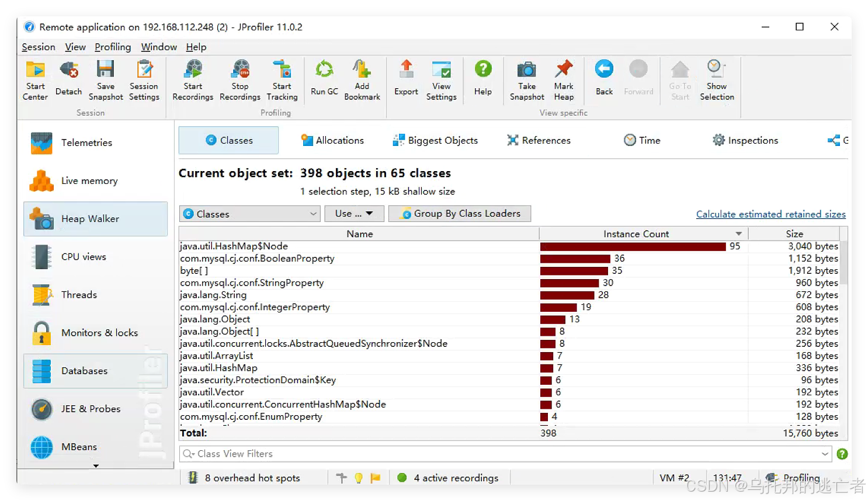This screenshot has width=868, height=501.
Task: Click Group By Class Loaders
Action: (x=460, y=214)
